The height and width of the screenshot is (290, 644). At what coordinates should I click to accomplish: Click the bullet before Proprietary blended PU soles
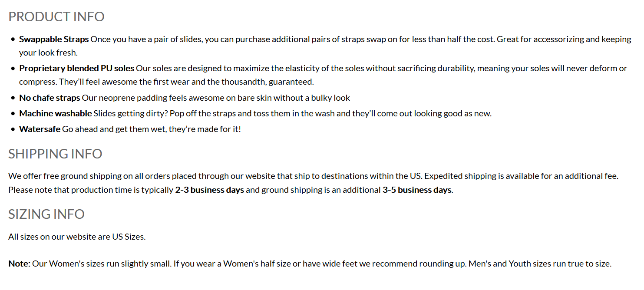[13, 69]
